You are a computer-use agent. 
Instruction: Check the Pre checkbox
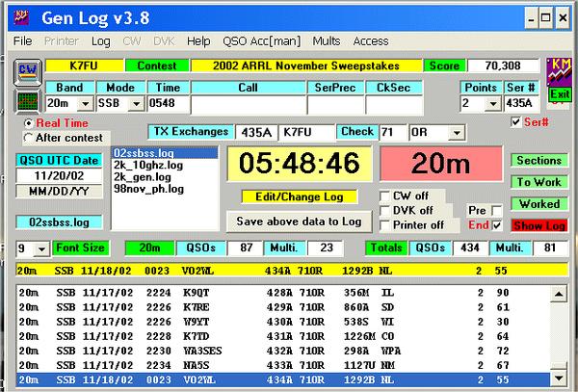[497, 210]
